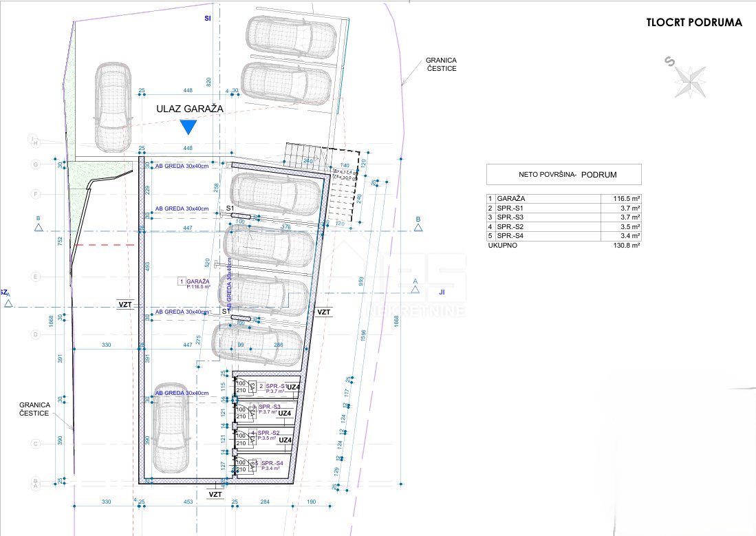This screenshot has width=756, height=536.
Task: Click the 116.5 m² value in the area table
Action: pyautogui.click(x=626, y=198)
